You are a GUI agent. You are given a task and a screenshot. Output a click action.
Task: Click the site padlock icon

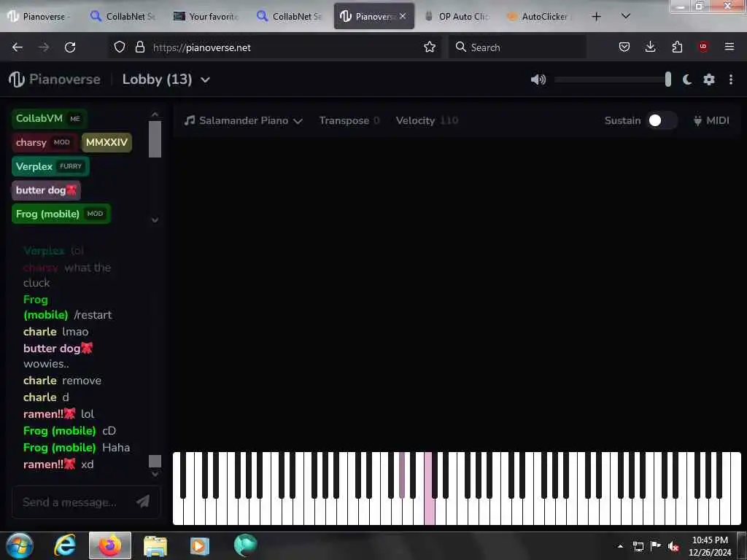(x=139, y=47)
